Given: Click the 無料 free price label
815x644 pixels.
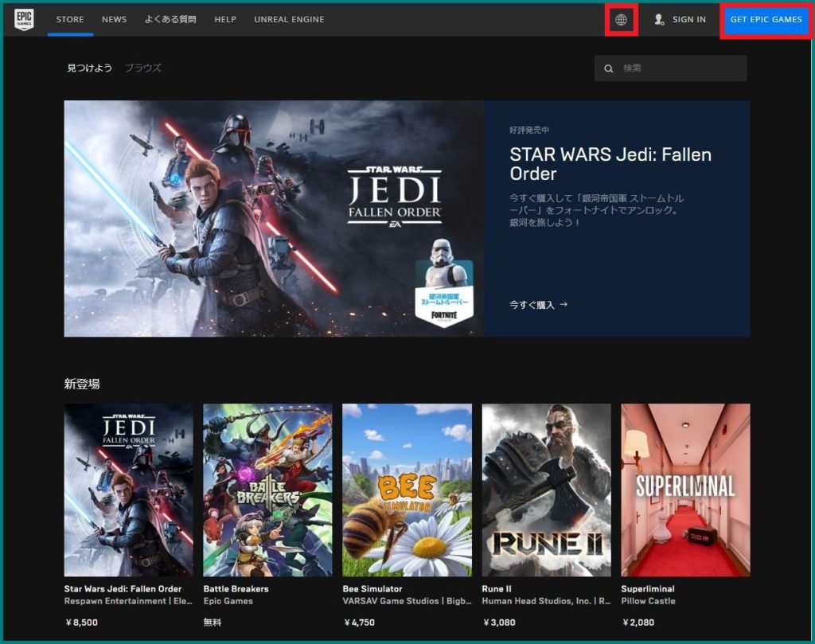Looking at the screenshot, I should click(x=212, y=623).
